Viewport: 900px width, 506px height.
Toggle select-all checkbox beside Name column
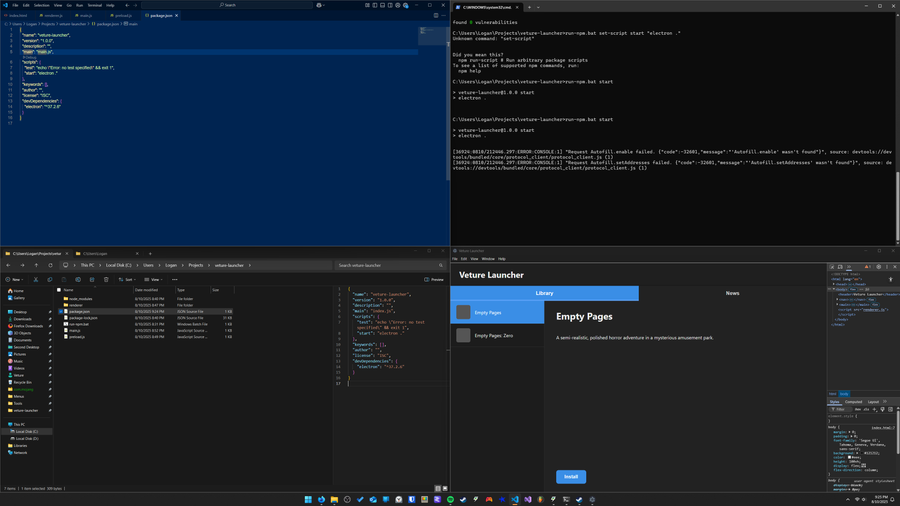click(59, 290)
